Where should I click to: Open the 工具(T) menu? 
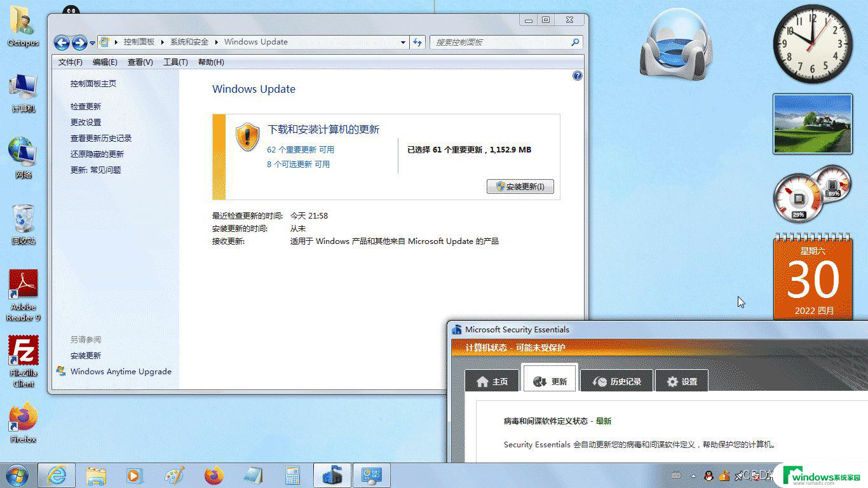[175, 62]
